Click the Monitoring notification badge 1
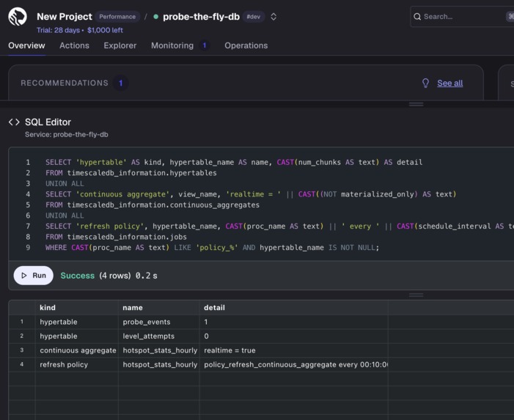 pyautogui.click(x=205, y=45)
